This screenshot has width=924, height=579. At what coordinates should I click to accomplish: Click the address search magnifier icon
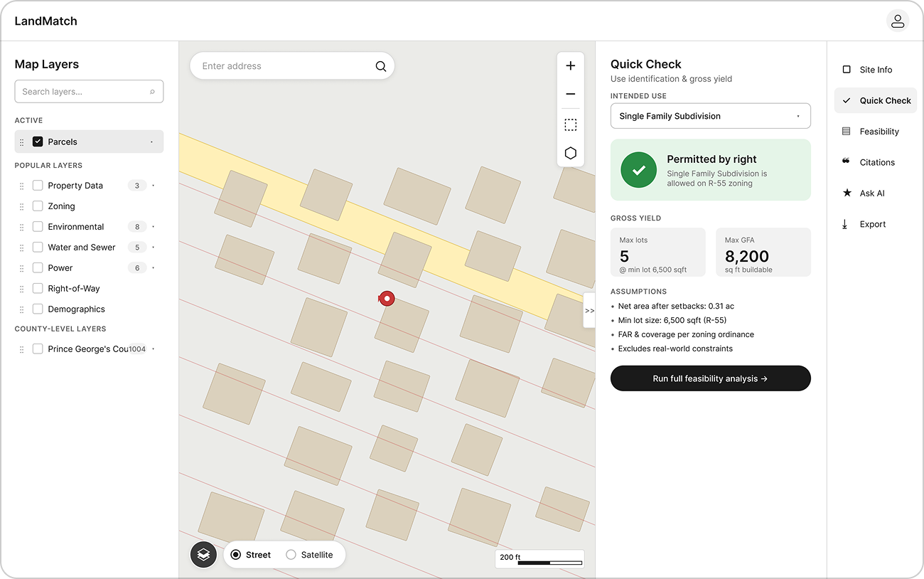381,66
